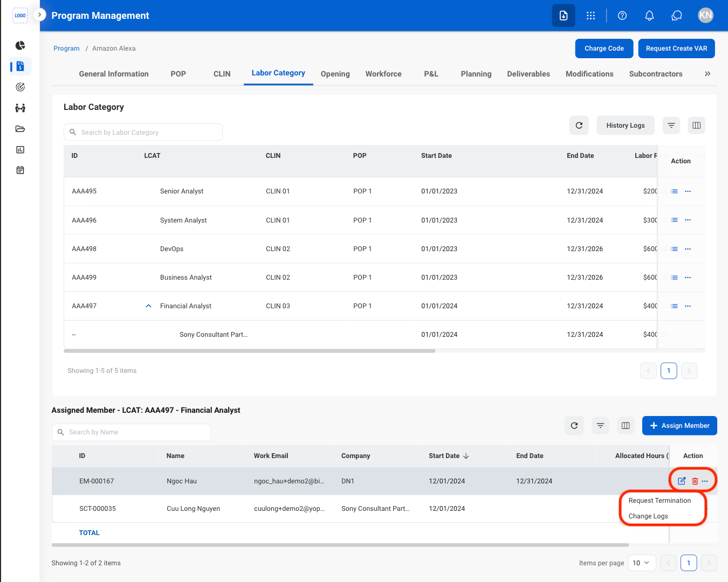Open the folder sidebar icon
This screenshot has height=582, width=728.
coord(20,129)
